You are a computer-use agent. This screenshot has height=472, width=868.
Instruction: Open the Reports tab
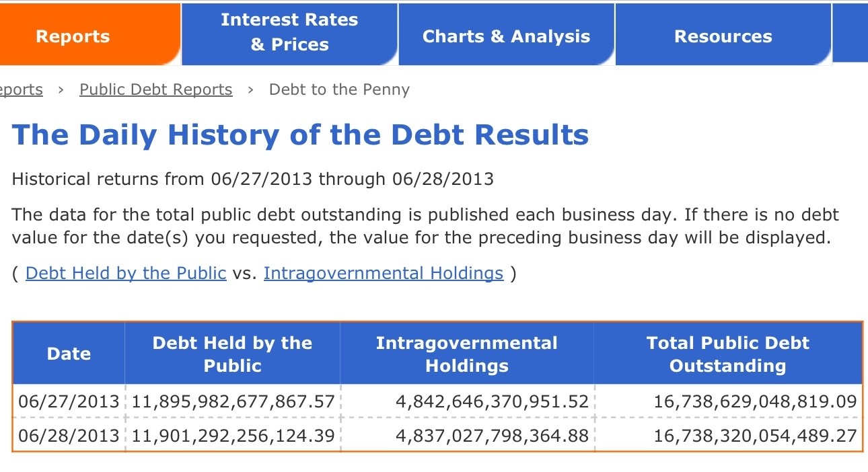73,36
